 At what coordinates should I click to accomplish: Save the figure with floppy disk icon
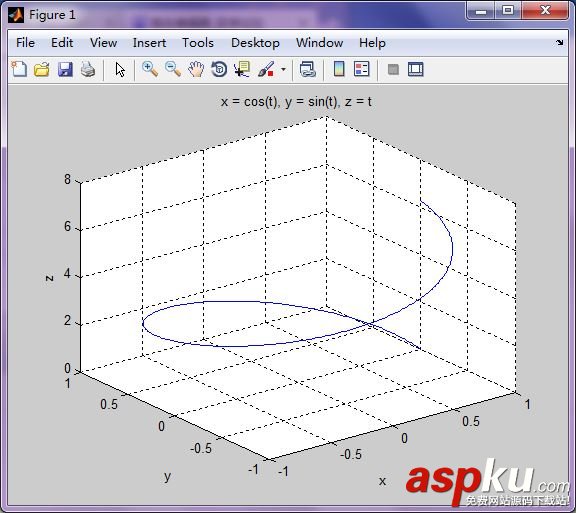(x=65, y=69)
